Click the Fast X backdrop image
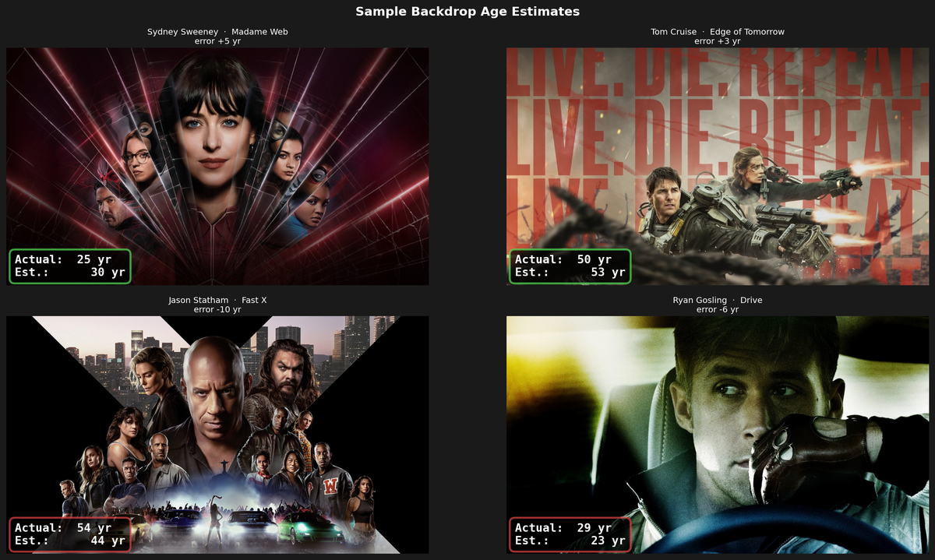Screen dimensions: 935x560 (x=217, y=435)
